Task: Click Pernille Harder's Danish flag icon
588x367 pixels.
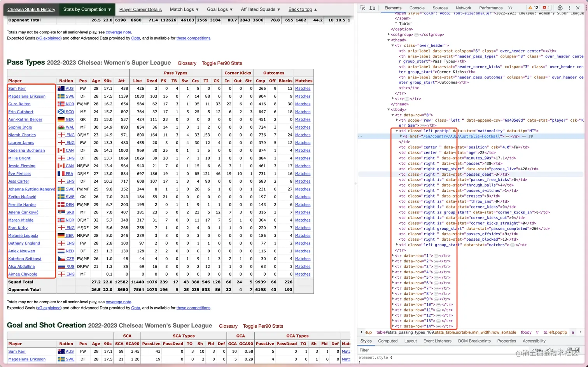Action: tap(61, 204)
